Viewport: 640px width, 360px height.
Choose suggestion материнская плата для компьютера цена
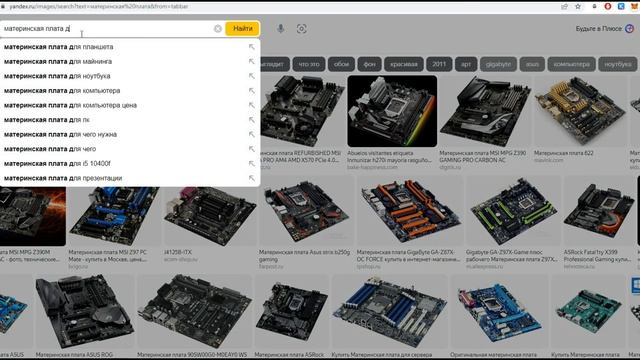(130, 105)
